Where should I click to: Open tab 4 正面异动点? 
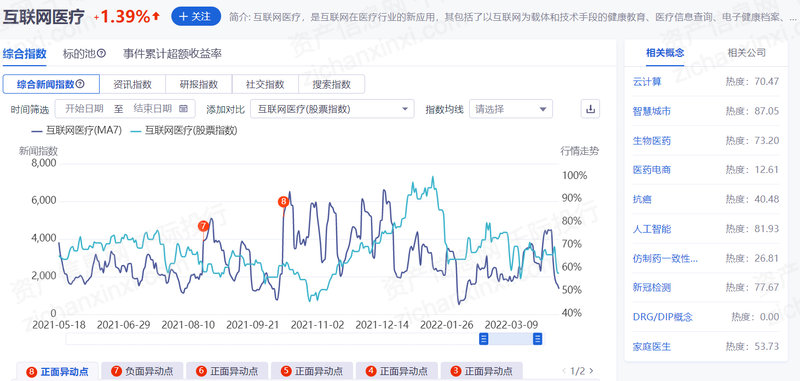click(x=396, y=371)
